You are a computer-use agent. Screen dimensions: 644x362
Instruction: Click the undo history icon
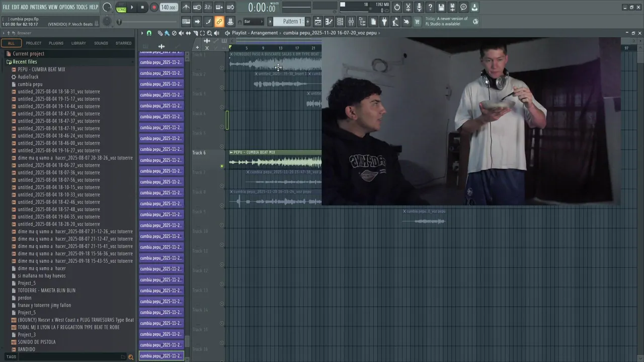[397, 7]
